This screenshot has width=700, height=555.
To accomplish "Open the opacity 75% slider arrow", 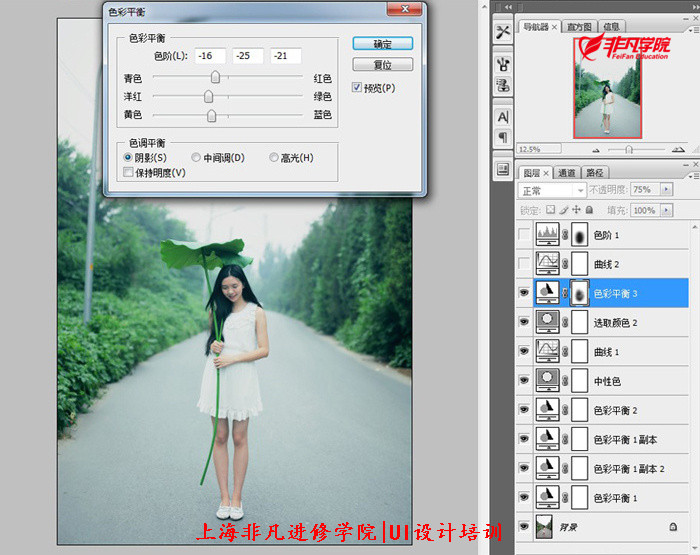I will pos(667,189).
